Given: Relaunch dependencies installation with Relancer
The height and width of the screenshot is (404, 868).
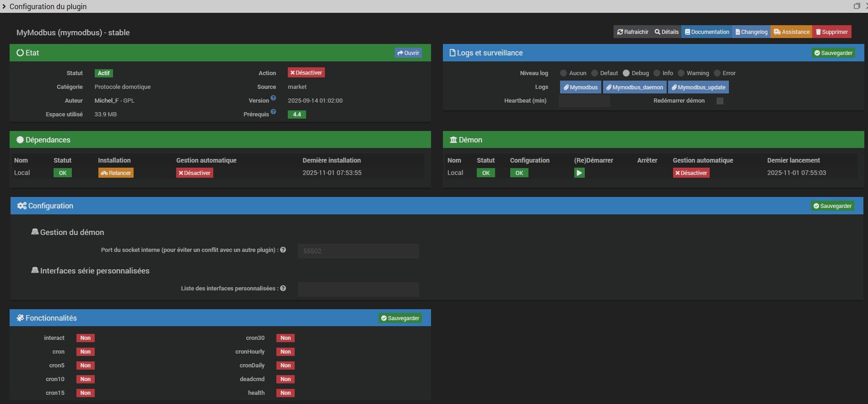Looking at the screenshot, I should tap(116, 173).
